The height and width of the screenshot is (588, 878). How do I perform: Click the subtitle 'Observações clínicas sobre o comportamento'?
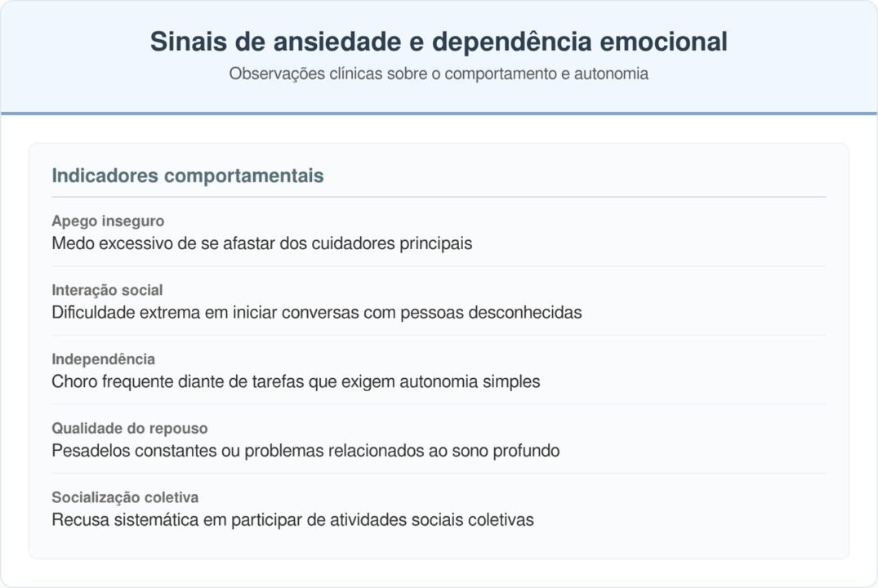(439, 73)
